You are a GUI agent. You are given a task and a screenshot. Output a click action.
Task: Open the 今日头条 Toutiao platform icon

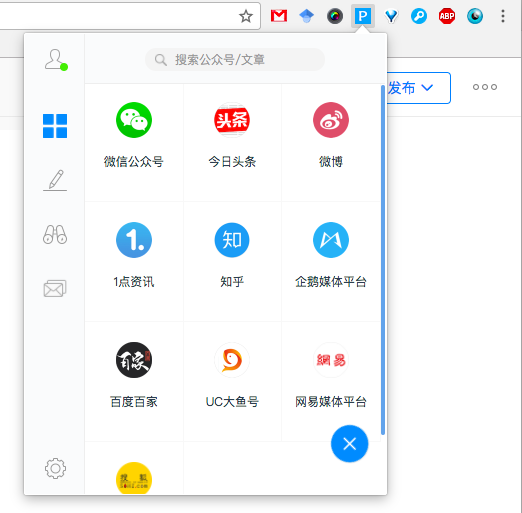[232, 120]
